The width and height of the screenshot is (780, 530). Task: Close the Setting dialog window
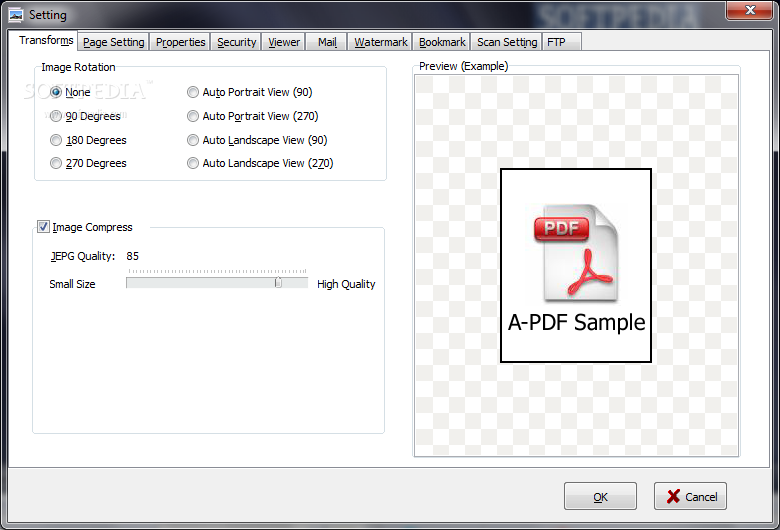(750, 10)
